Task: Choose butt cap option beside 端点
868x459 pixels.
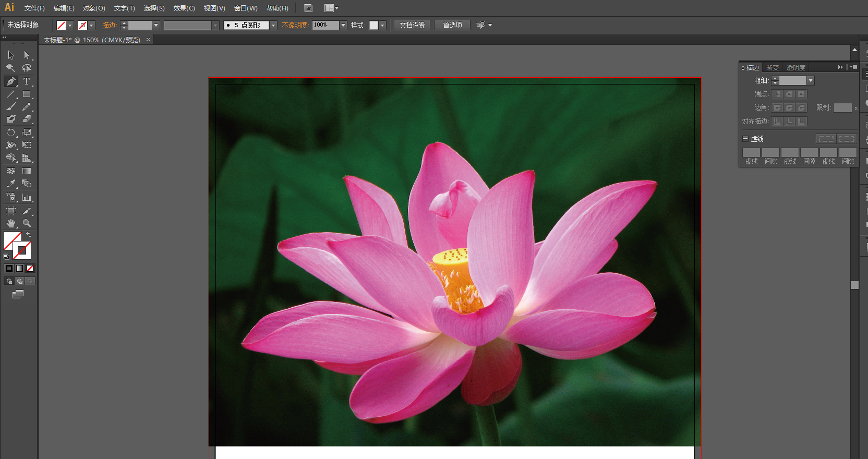Action: click(x=778, y=94)
